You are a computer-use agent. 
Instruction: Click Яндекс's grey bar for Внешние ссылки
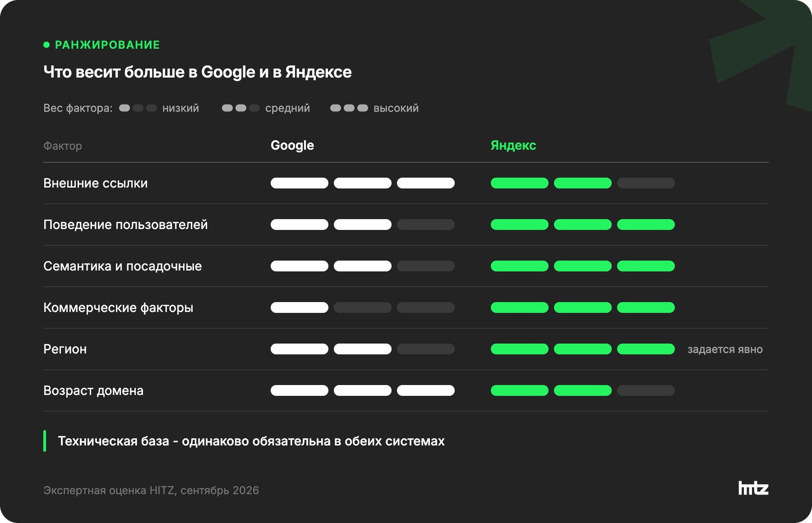point(646,183)
